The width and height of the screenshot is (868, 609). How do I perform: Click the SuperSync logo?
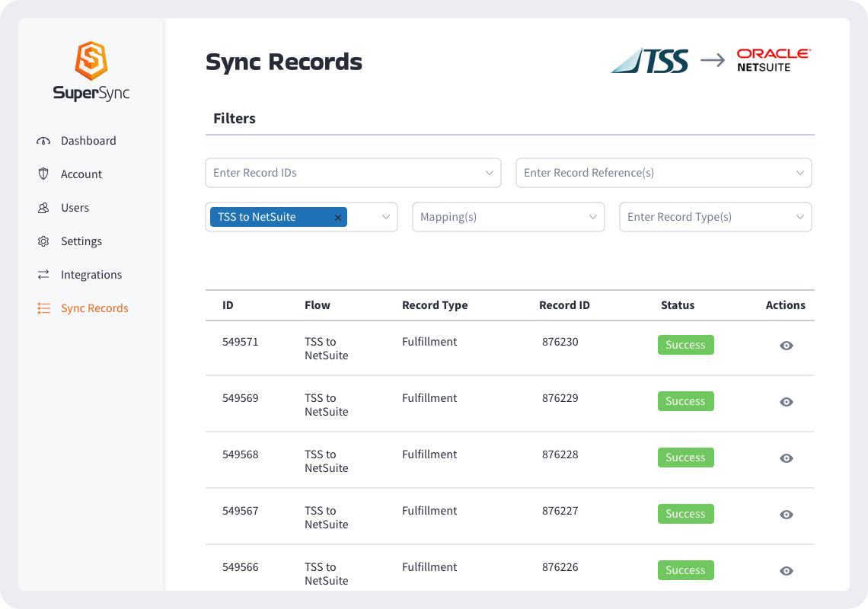tap(90, 70)
